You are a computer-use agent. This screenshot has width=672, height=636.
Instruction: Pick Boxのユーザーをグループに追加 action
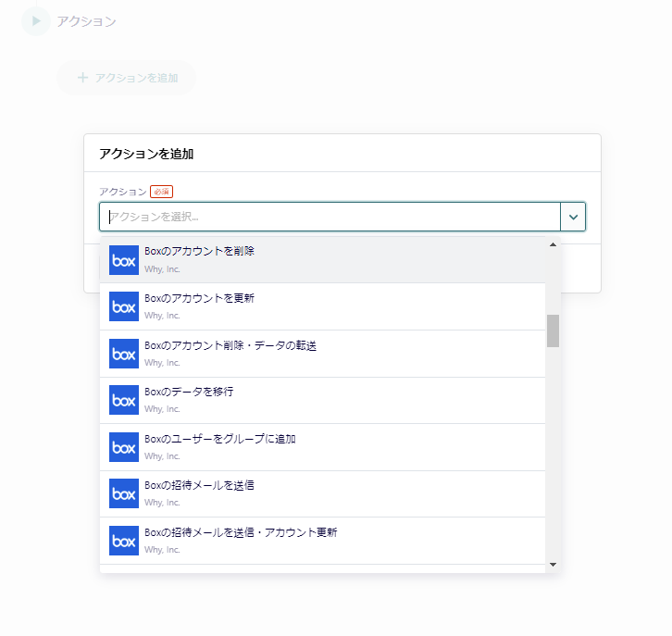pyautogui.click(x=322, y=447)
